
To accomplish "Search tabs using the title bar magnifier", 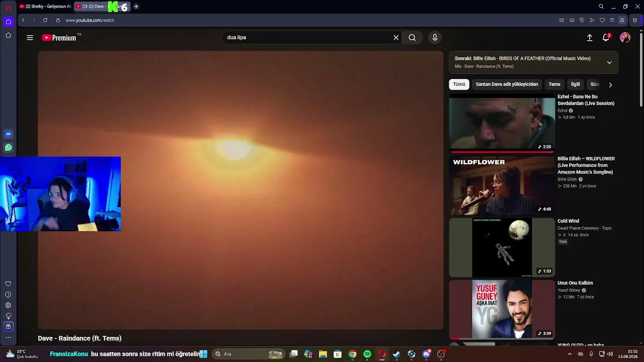I will pos(601,7).
